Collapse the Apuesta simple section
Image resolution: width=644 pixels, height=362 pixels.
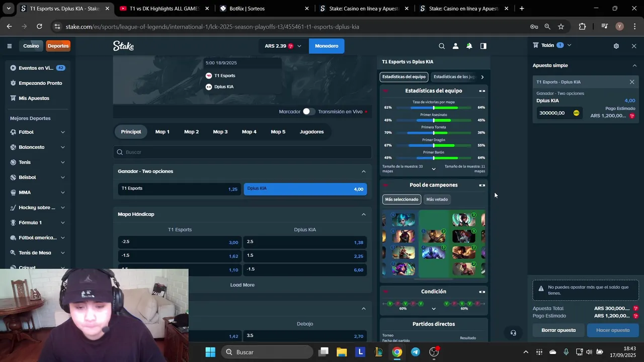(x=634, y=65)
